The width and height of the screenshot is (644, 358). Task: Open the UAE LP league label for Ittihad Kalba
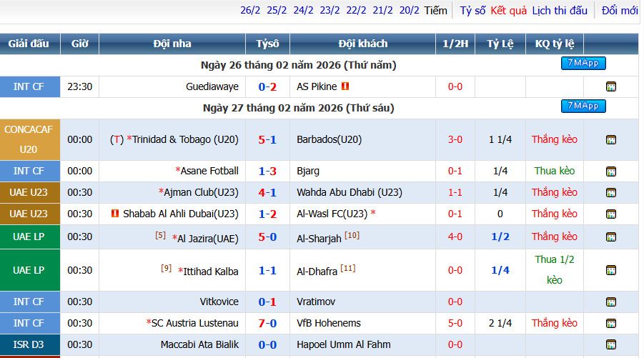click(x=29, y=270)
